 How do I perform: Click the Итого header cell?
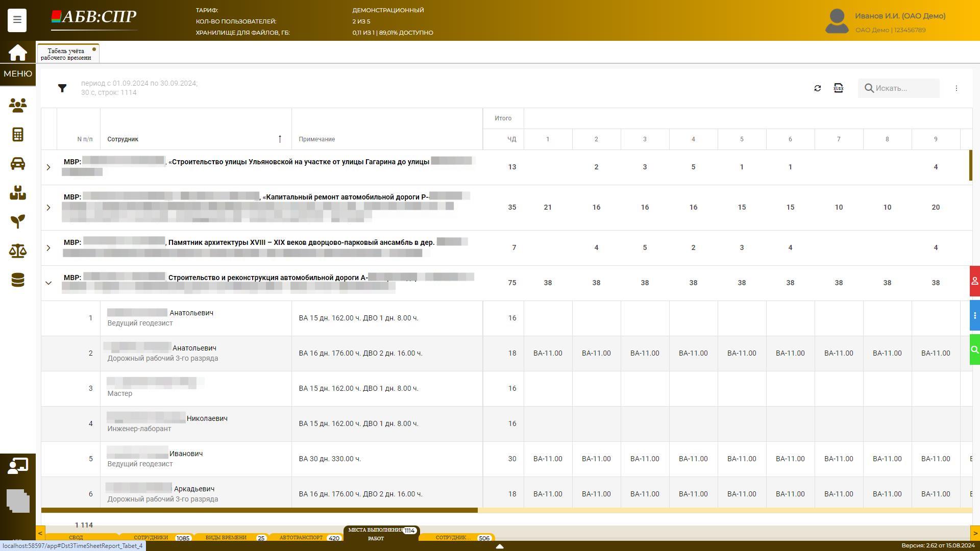point(503,118)
